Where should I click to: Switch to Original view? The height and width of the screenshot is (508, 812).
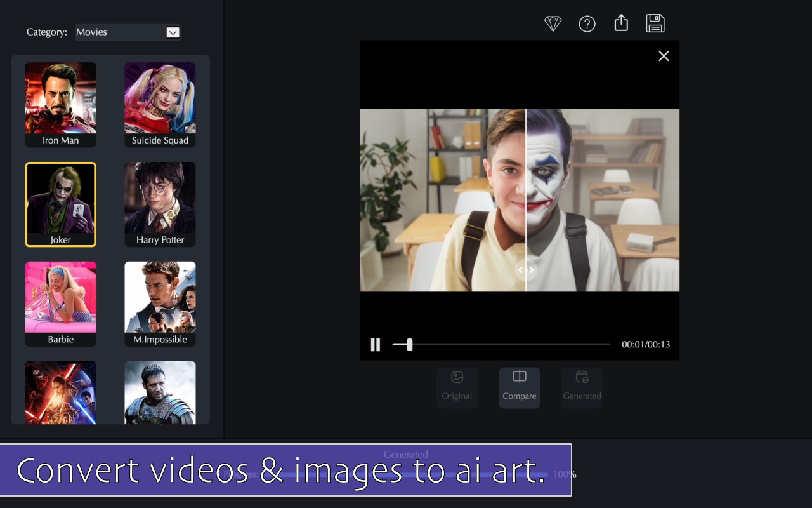click(x=457, y=387)
